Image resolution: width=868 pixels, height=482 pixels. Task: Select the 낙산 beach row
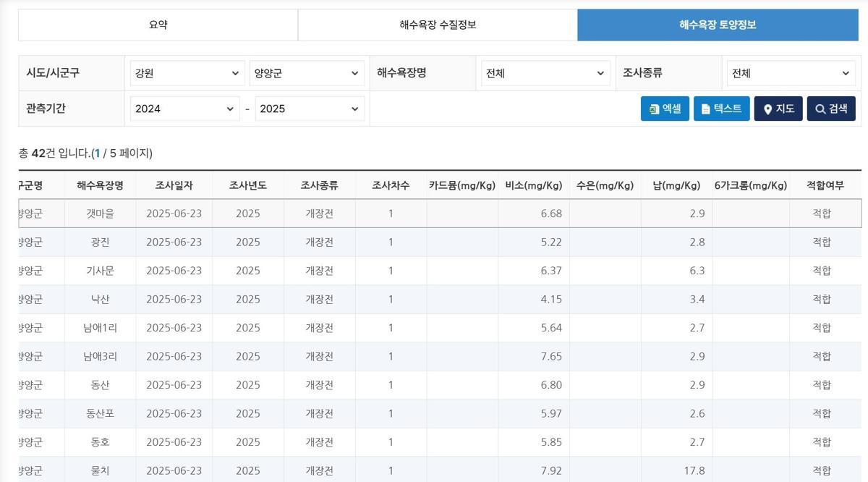[100, 299]
